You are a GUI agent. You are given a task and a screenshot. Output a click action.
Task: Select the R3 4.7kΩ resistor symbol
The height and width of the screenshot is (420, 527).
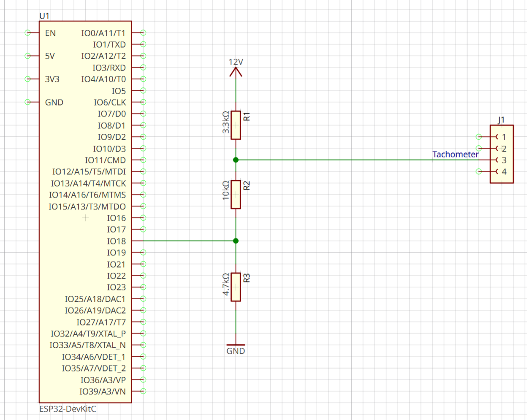236,287
